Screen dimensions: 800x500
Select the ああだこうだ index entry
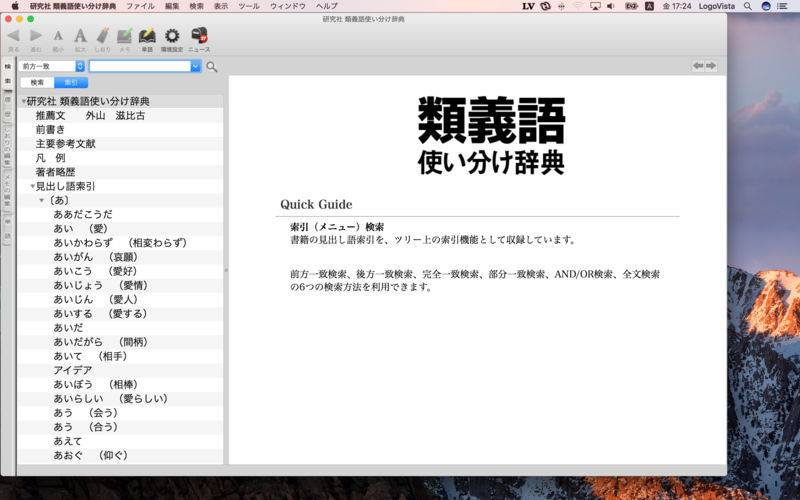120,214
